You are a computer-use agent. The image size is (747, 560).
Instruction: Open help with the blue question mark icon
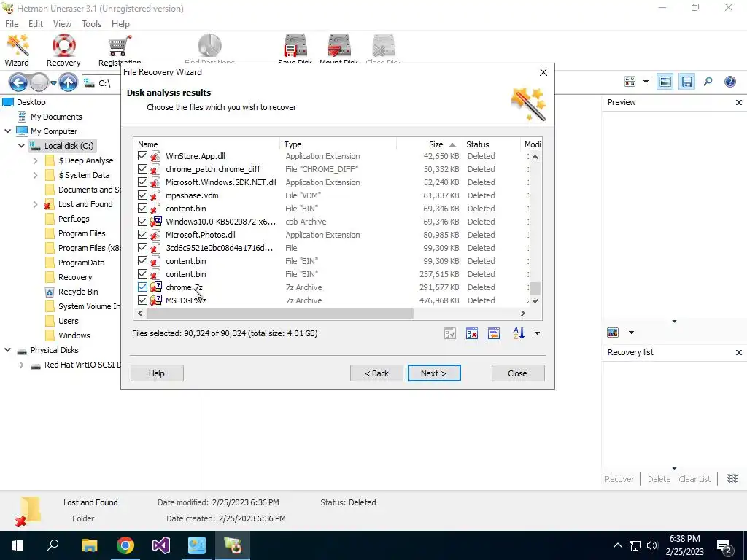coord(729,82)
